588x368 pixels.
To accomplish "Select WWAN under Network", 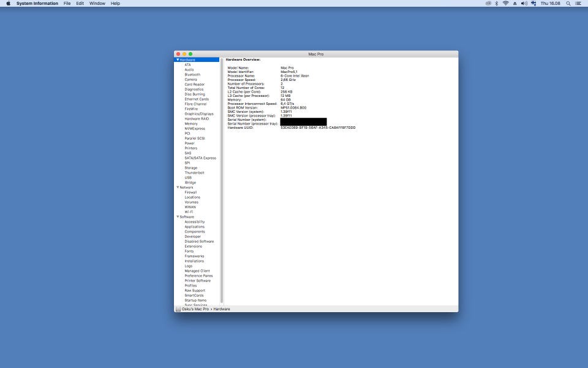I will point(190,207).
